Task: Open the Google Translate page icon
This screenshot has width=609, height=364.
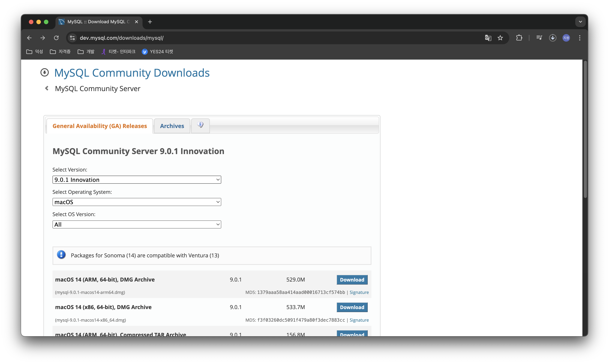Action: [488, 38]
